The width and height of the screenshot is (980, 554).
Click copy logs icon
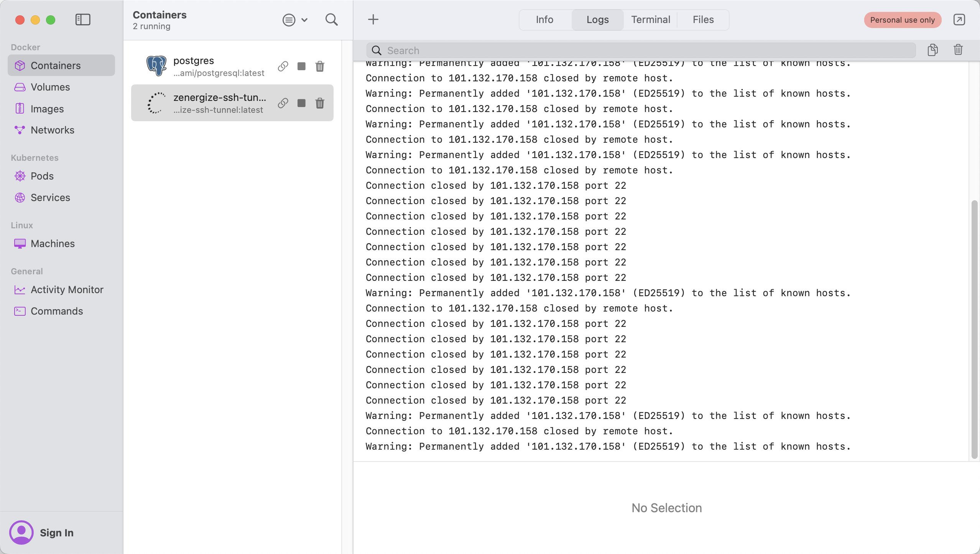tap(932, 50)
